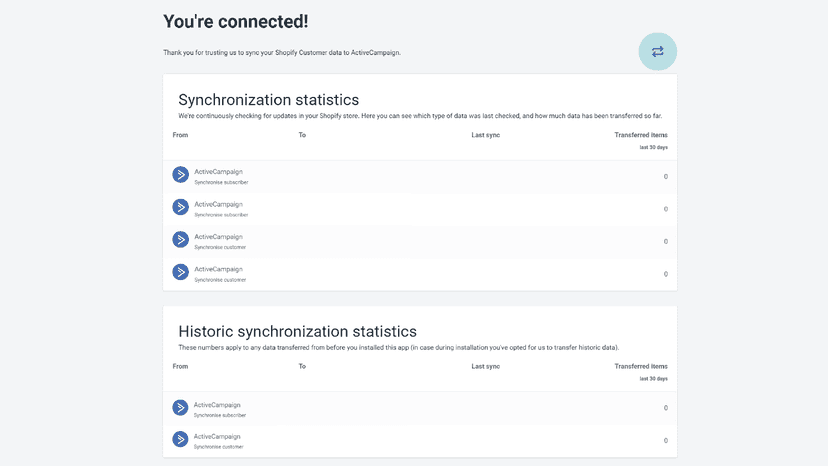828x466 pixels.
Task: Click Transferred items header in Synchronization statistics
Action: click(641, 135)
